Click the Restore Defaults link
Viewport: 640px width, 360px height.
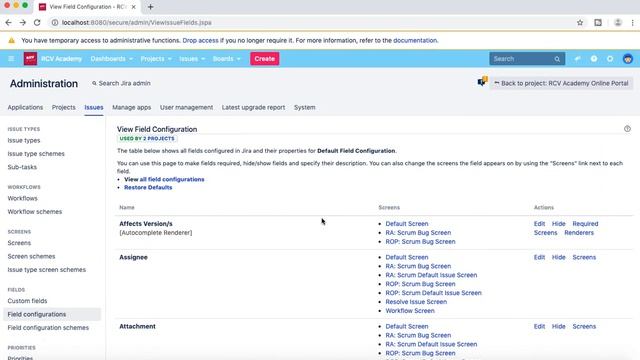[x=148, y=187]
